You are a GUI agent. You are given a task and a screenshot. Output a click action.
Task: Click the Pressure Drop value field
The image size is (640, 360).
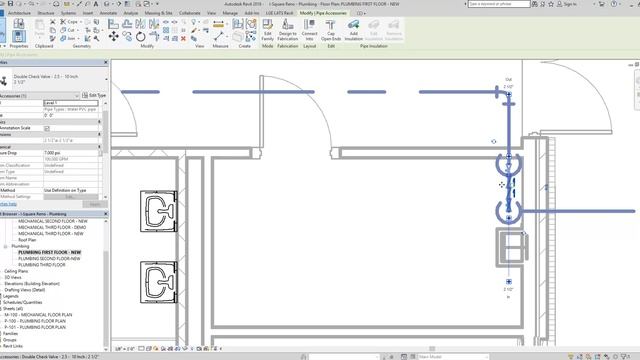coord(71,153)
